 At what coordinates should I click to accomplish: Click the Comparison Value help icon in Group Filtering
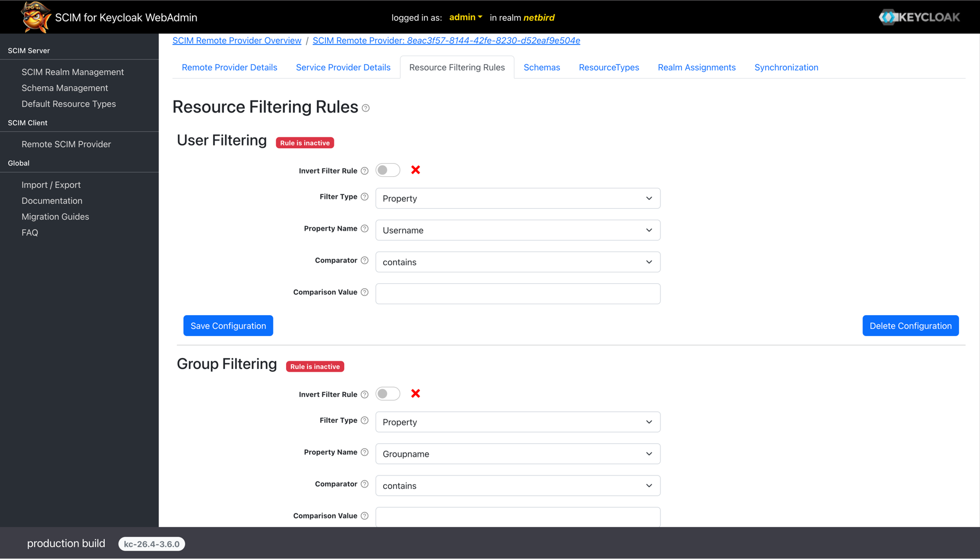(x=365, y=516)
